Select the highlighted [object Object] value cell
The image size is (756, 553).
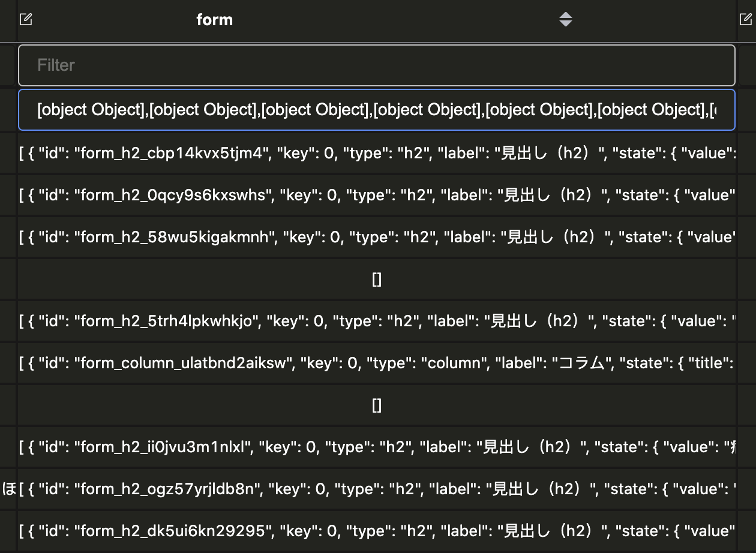click(377, 110)
